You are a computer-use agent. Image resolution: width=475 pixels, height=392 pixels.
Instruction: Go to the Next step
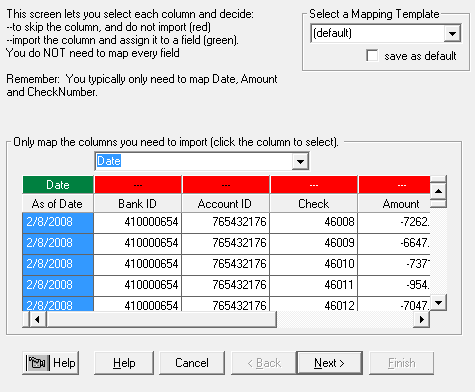click(329, 363)
